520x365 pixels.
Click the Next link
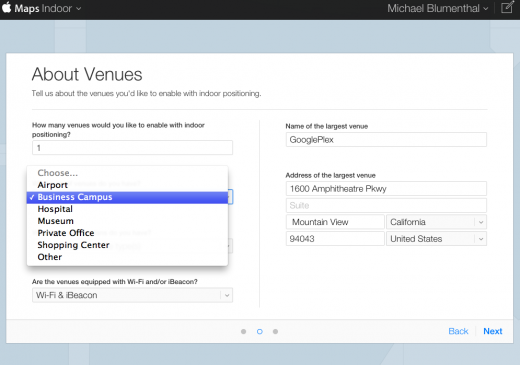(493, 331)
